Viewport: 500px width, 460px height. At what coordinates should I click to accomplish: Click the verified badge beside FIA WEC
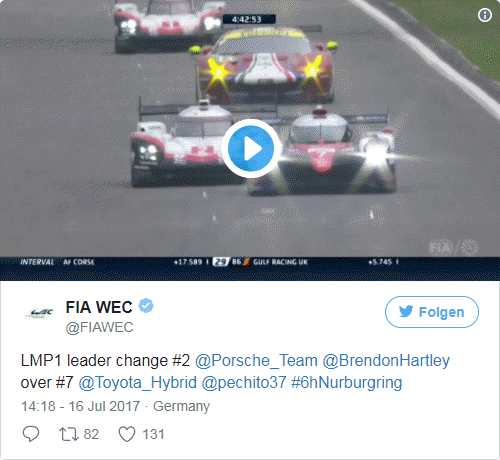tap(146, 306)
